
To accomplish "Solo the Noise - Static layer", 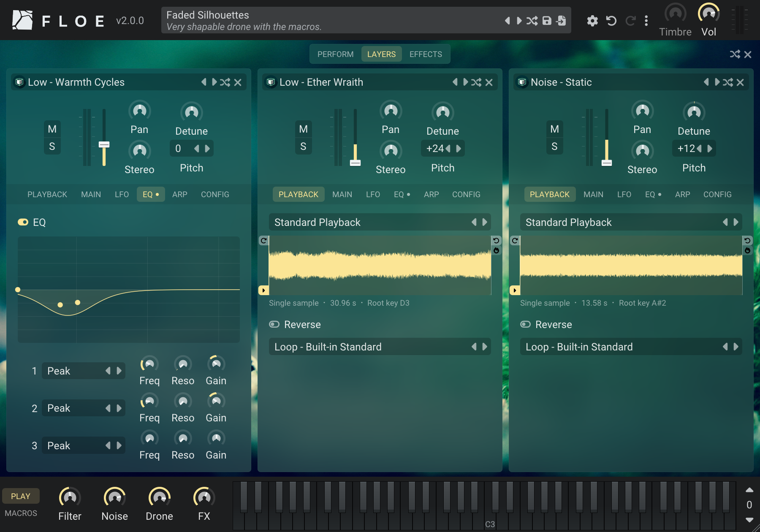I will point(554,147).
